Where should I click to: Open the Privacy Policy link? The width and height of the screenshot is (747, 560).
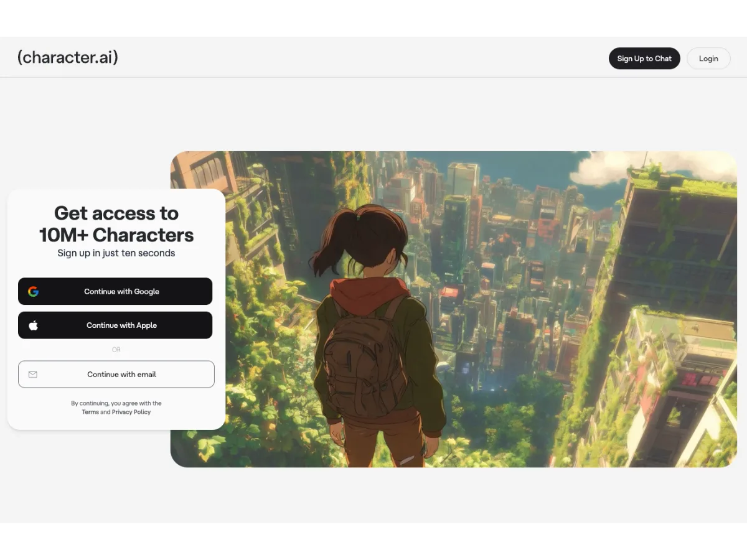click(x=131, y=412)
